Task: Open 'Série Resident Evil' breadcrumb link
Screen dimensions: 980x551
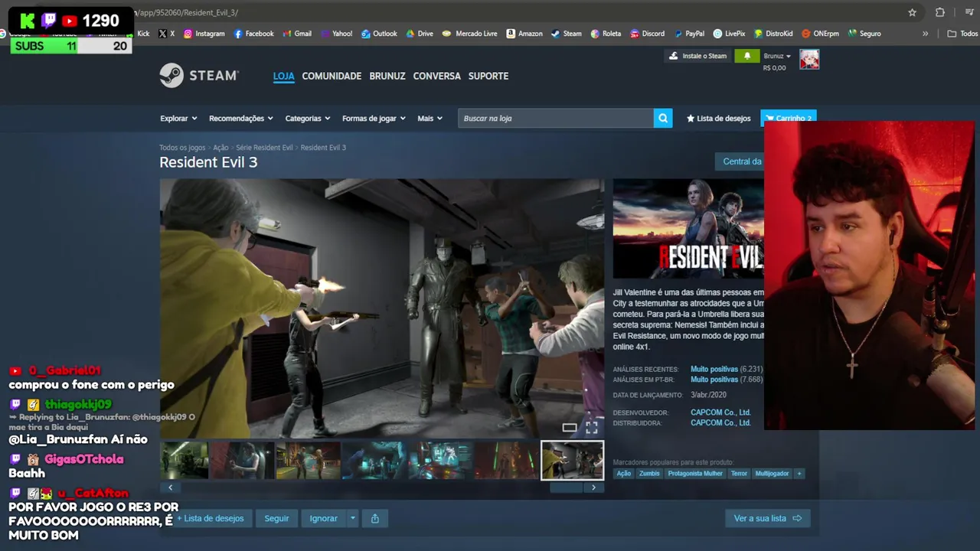Action: 264,148
